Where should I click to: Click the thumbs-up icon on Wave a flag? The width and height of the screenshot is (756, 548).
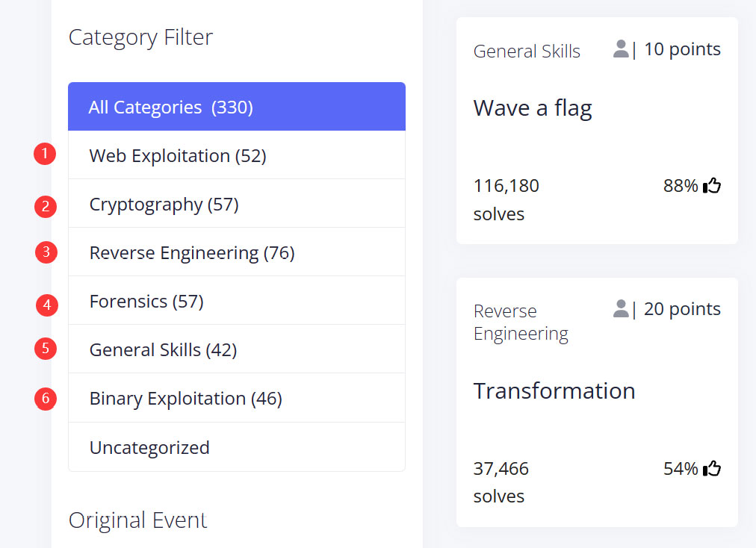712,186
